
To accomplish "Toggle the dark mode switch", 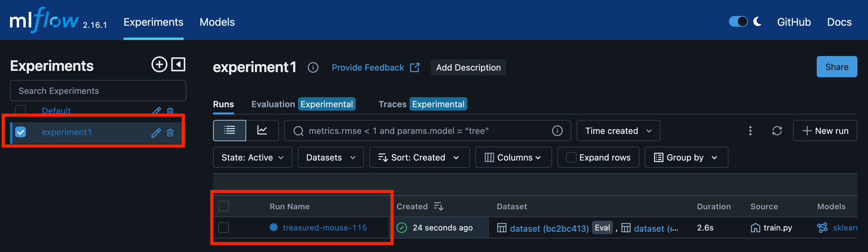I will [738, 22].
